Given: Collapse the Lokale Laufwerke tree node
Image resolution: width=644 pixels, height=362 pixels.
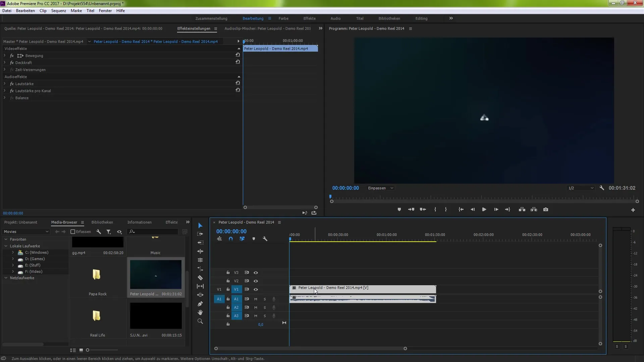Looking at the screenshot, I should point(6,246).
